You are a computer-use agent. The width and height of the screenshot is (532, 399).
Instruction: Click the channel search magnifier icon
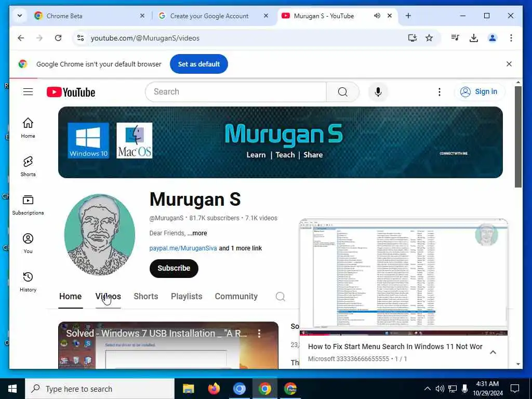tap(280, 297)
